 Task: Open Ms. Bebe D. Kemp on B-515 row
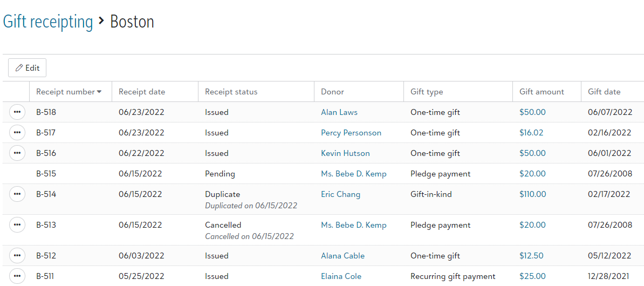pyautogui.click(x=354, y=174)
